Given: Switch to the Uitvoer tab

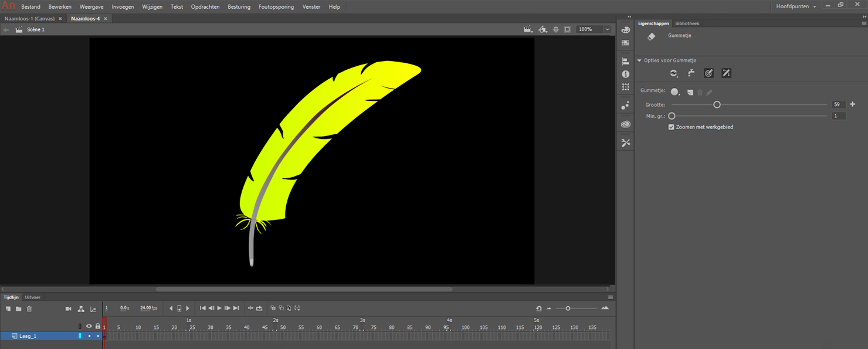Looking at the screenshot, I should [33, 297].
